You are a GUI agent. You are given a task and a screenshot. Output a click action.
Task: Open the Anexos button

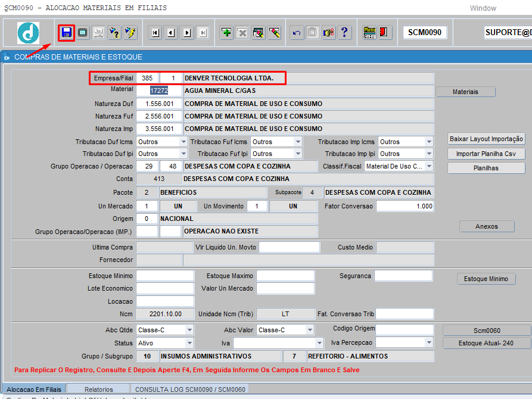click(487, 226)
